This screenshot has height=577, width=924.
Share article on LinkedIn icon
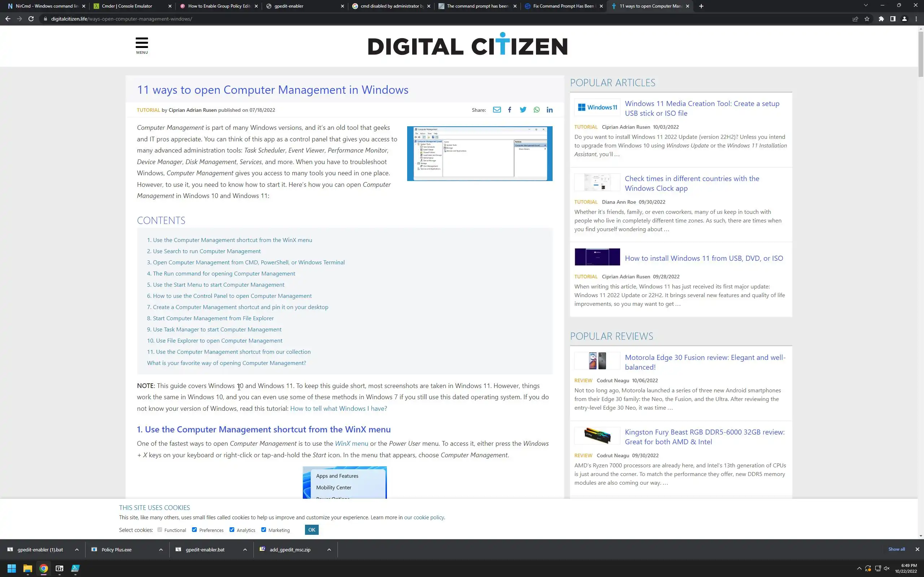[549, 110]
